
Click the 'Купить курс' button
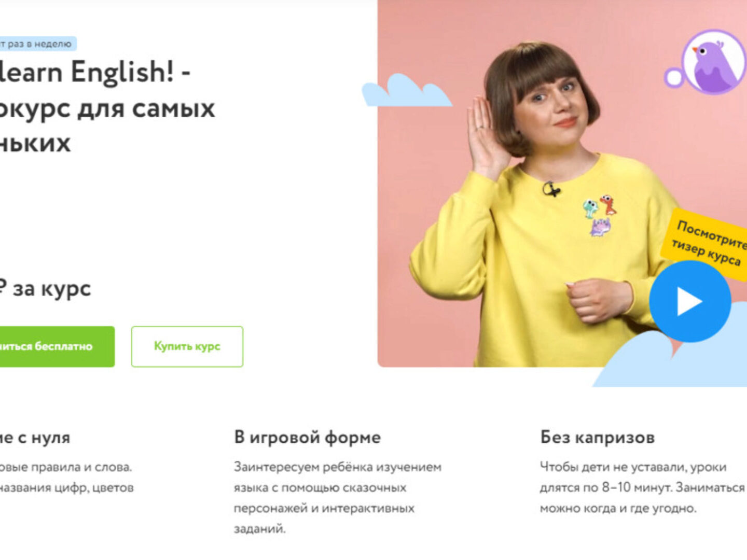coord(187,346)
